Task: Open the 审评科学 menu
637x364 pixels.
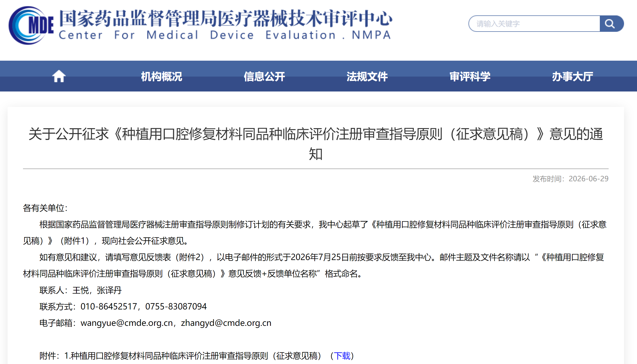Action: pyautogui.click(x=470, y=77)
